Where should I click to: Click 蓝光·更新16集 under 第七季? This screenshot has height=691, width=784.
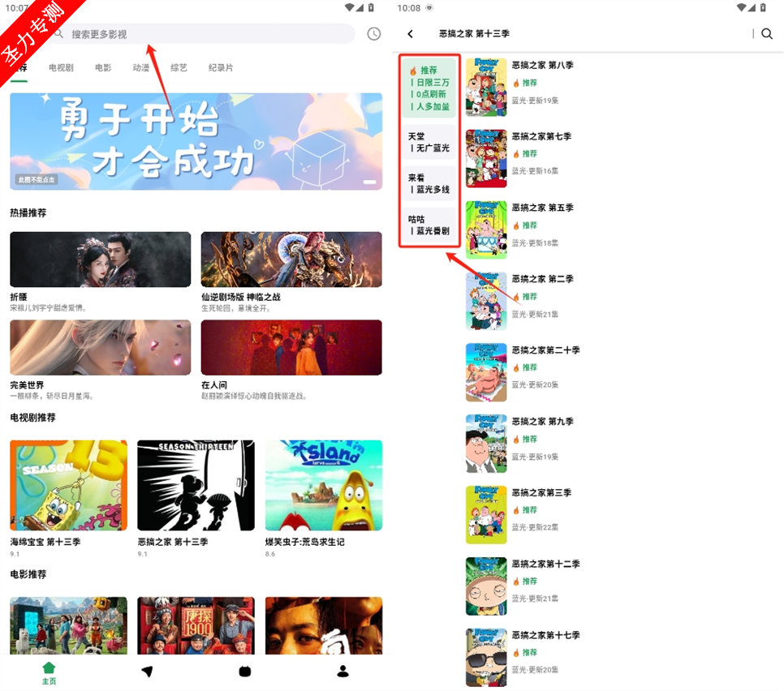coord(535,171)
